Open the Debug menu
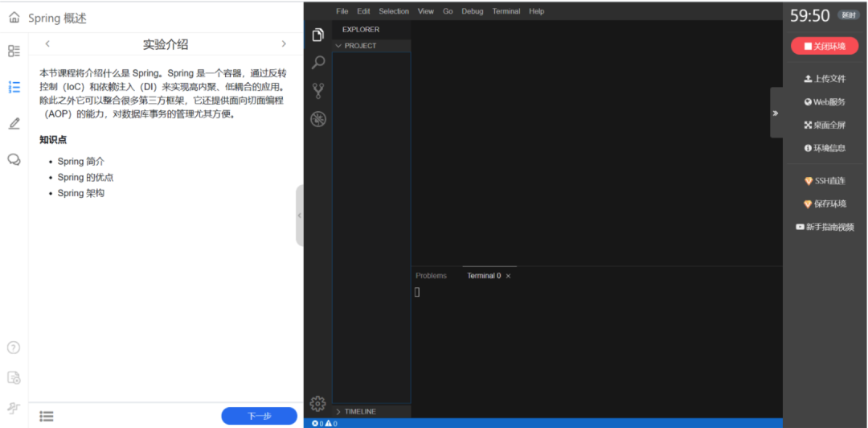The image size is (868, 428). (473, 11)
